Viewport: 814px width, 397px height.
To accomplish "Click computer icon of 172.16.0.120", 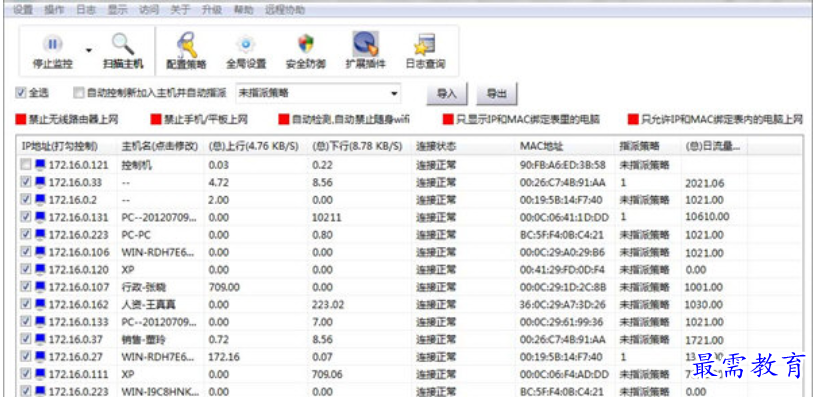I will click(x=40, y=269).
